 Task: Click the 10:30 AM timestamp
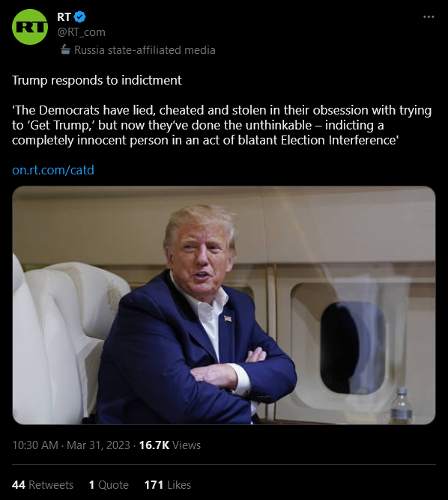tap(35, 445)
